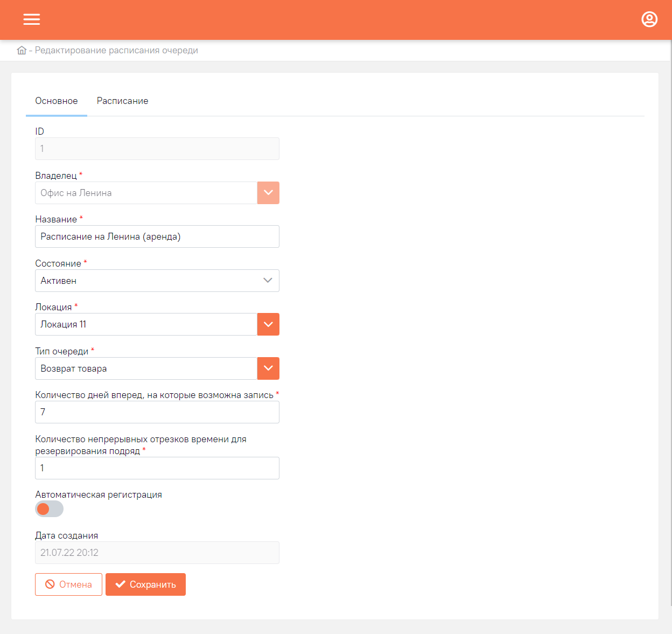This screenshot has height=634, width=672.
Task: Edit the days-ahead booking count field
Action: 157,412
